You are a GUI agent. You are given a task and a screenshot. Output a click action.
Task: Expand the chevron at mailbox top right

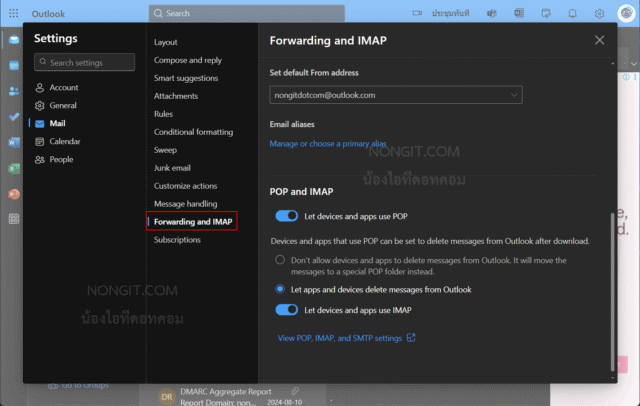tap(633, 64)
